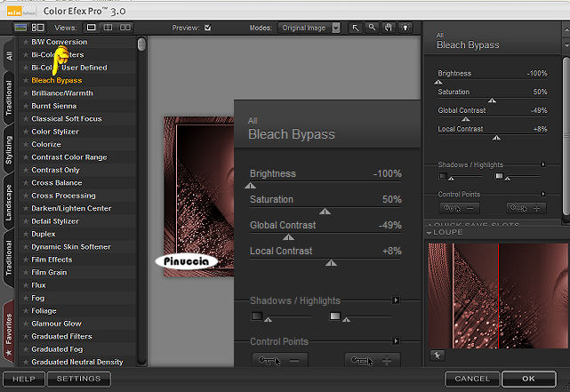Select the Darken/Lighten Center filter
The image size is (570, 392).
71,209
